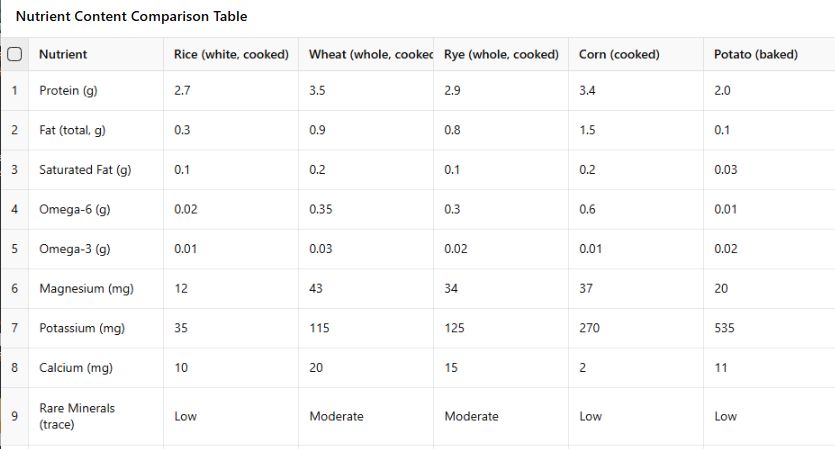The image size is (835, 449).
Task: Click the rye Omega-3 value 0.02
Action: click(x=501, y=249)
